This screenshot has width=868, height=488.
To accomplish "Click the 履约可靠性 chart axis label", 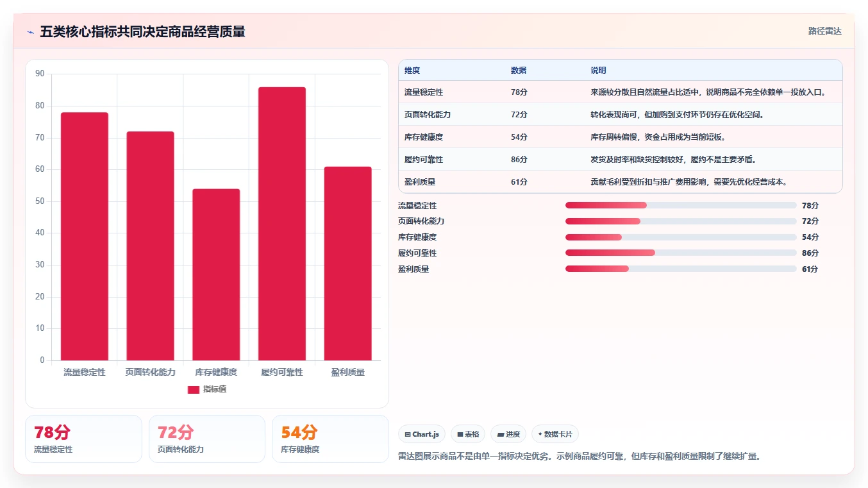I will point(282,372).
